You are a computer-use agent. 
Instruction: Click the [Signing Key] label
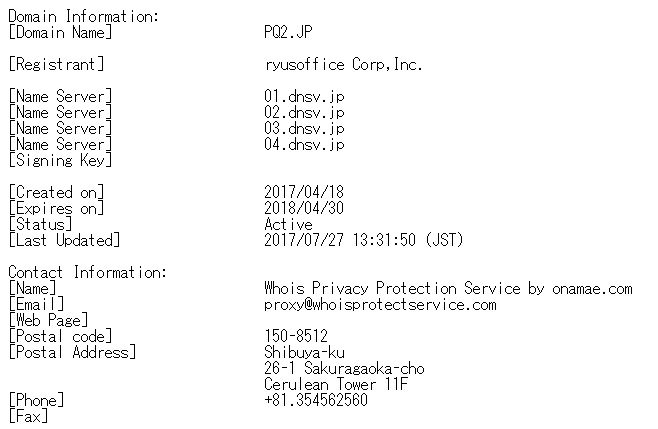point(60,160)
